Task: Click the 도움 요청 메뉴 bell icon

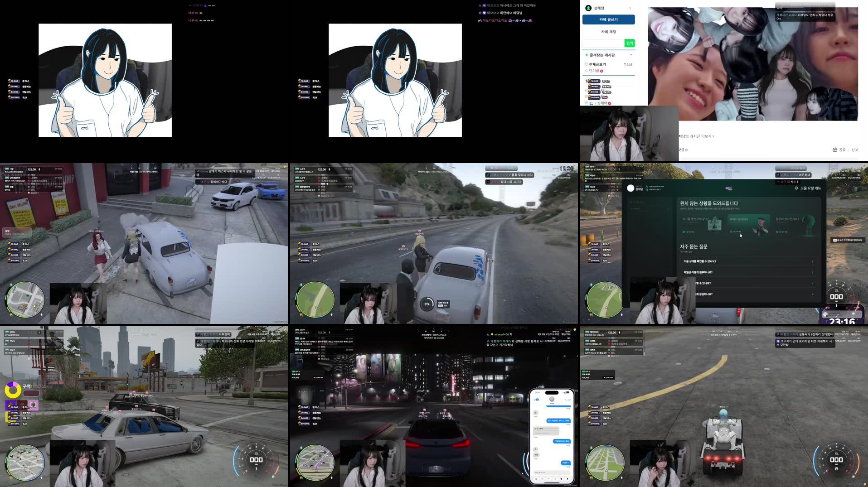Action: (x=796, y=188)
